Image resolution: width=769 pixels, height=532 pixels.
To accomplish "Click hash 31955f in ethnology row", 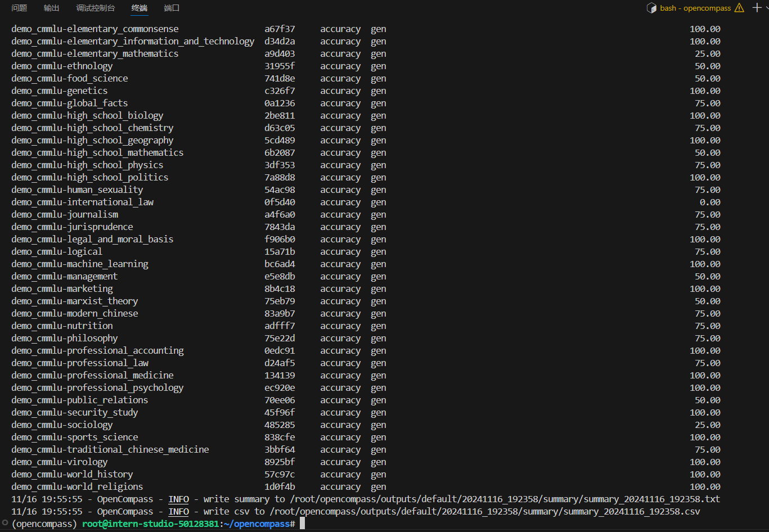I will pyautogui.click(x=280, y=66).
